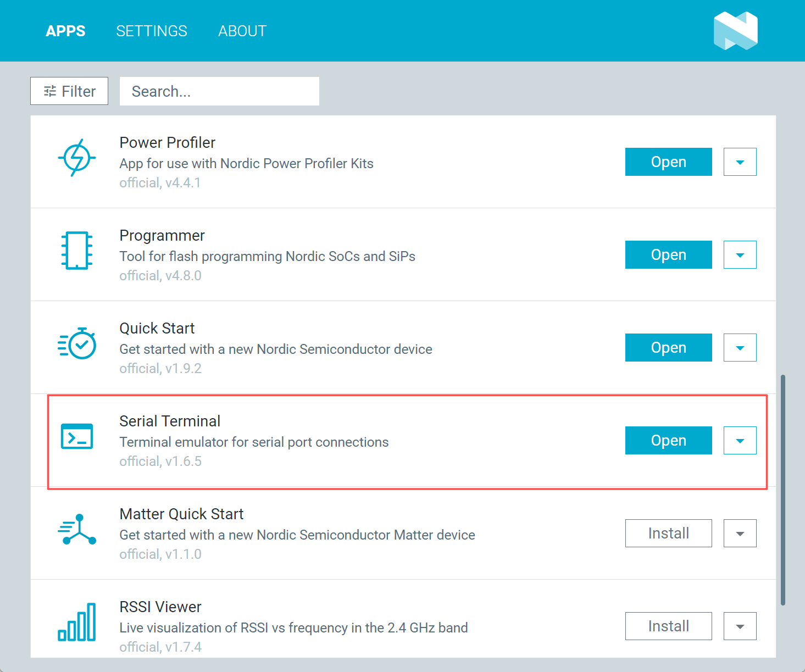Select the Programmer title text

[162, 236]
